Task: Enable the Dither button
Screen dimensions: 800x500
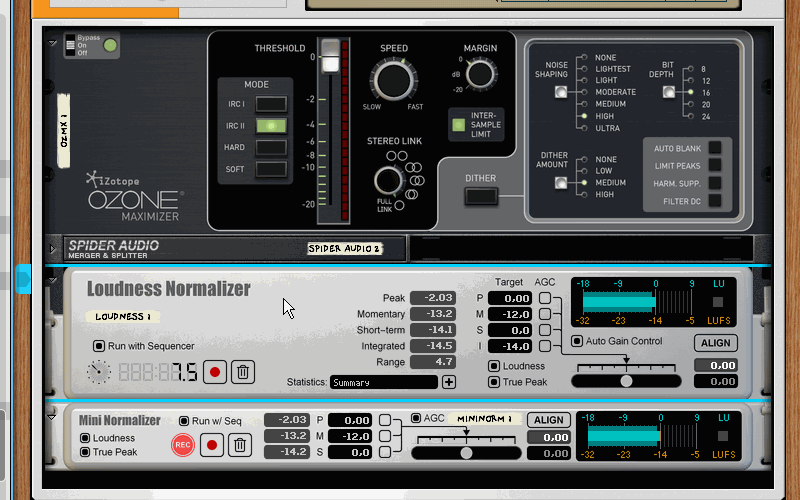Action: [481, 196]
